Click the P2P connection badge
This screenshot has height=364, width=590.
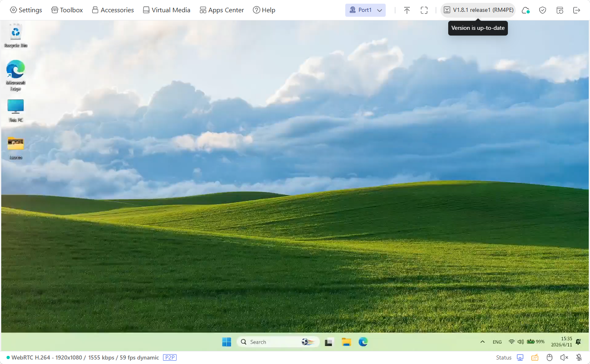[170, 357]
